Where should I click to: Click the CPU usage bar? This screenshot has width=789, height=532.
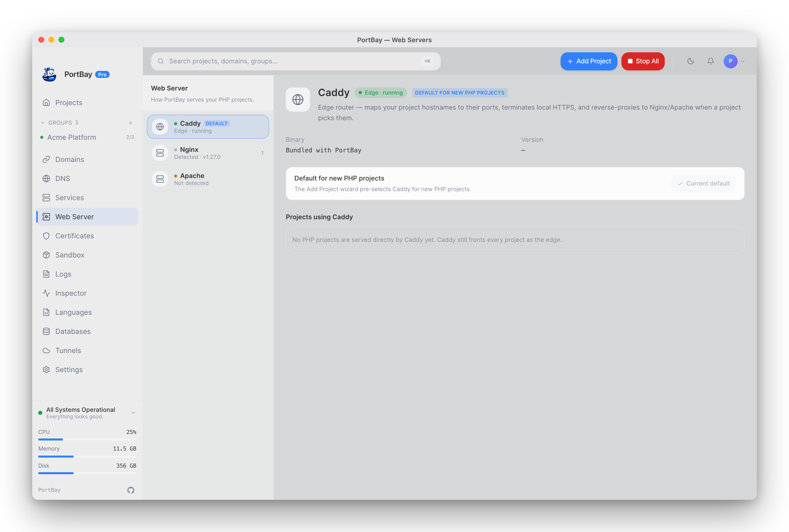[87, 439]
